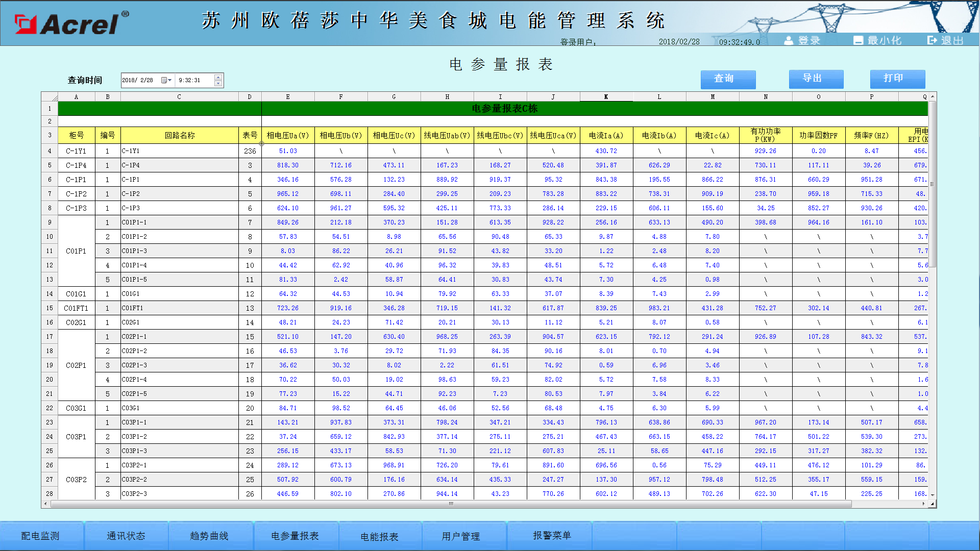Click the horizontal scrollbar right arrow
Screen dimensions: 980x551
(x=923, y=504)
